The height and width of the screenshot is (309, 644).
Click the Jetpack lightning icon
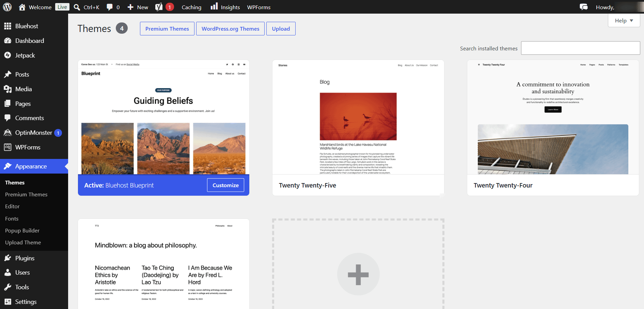[x=7, y=55]
